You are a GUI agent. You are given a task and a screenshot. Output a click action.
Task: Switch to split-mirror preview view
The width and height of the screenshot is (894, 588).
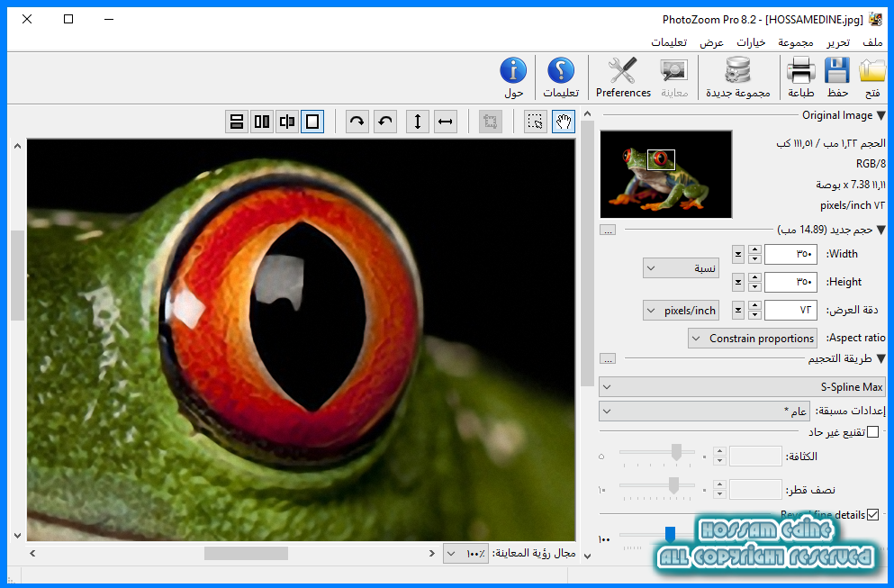pos(287,122)
